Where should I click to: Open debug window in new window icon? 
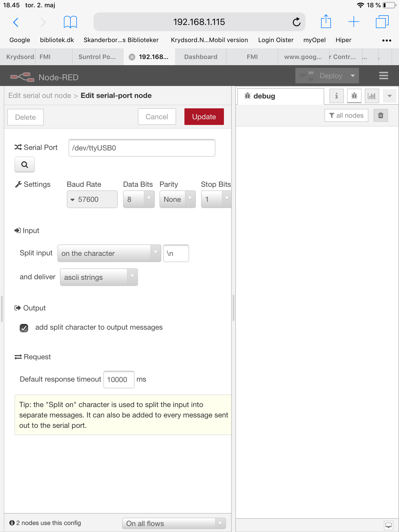tap(389, 525)
